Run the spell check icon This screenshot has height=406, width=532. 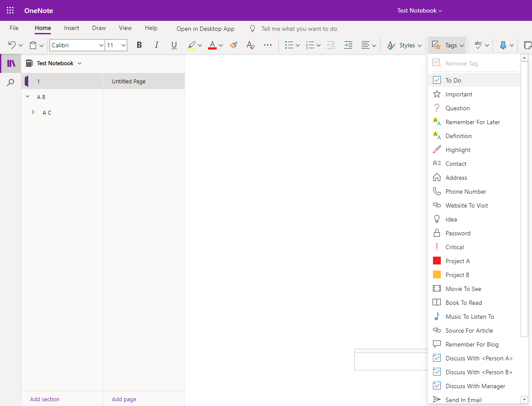(478, 45)
